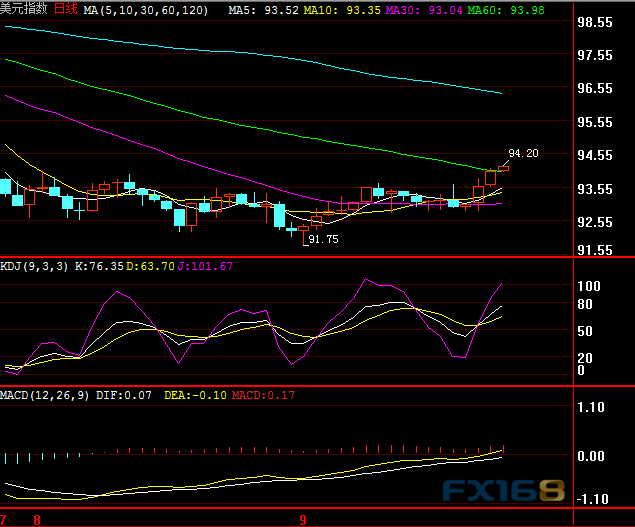This screenshot has width=635, height=527.
Task: Click the K:76.35 value
Action: (x=99, y=267)
